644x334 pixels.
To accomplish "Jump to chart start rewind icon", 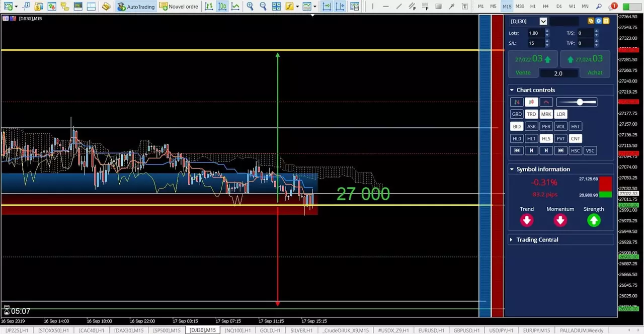I will (517, 150).
